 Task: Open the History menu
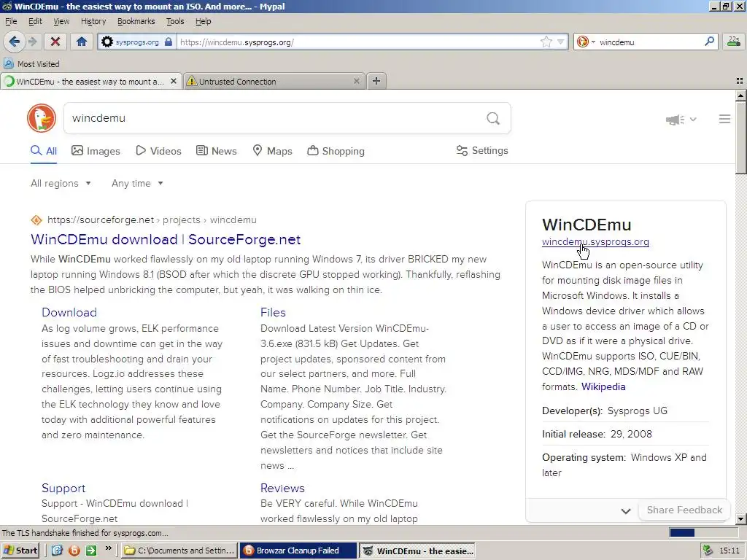[93, 21]
